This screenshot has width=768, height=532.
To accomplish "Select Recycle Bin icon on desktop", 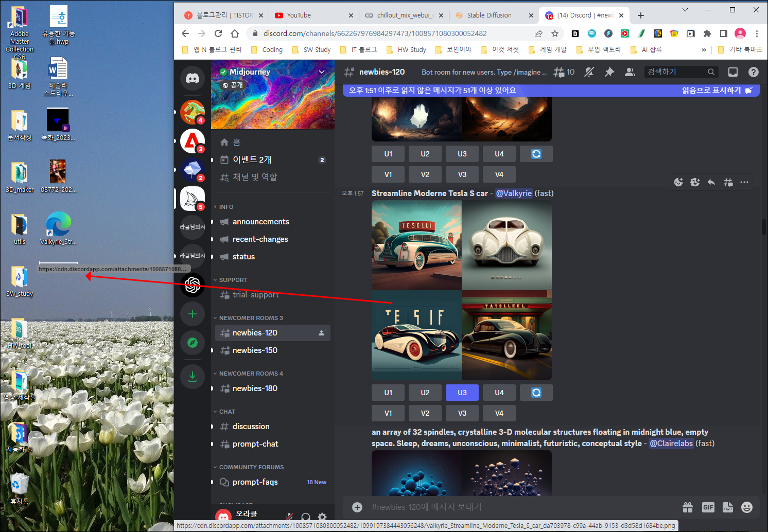I will click(20, 488).
